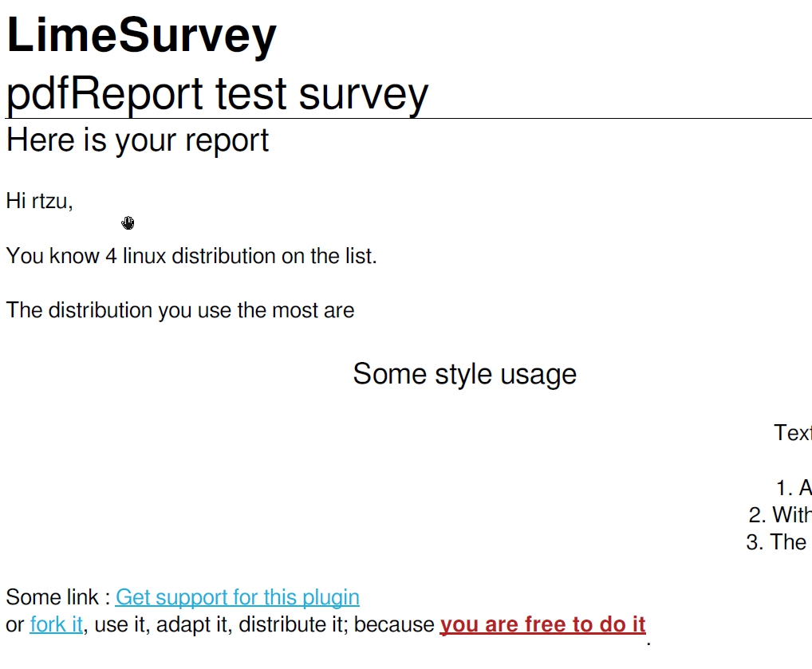Click the 'Some link :' label text
Screen dimensions: 812x669
[57, 597]
